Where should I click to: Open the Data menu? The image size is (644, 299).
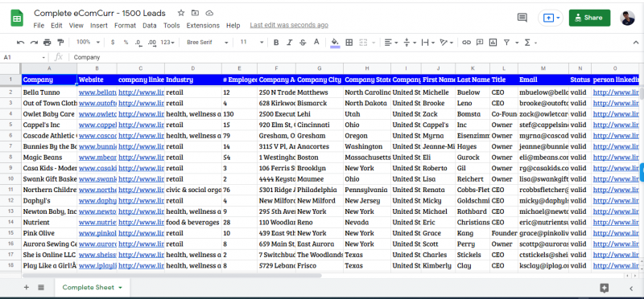[x=150, y=26]
